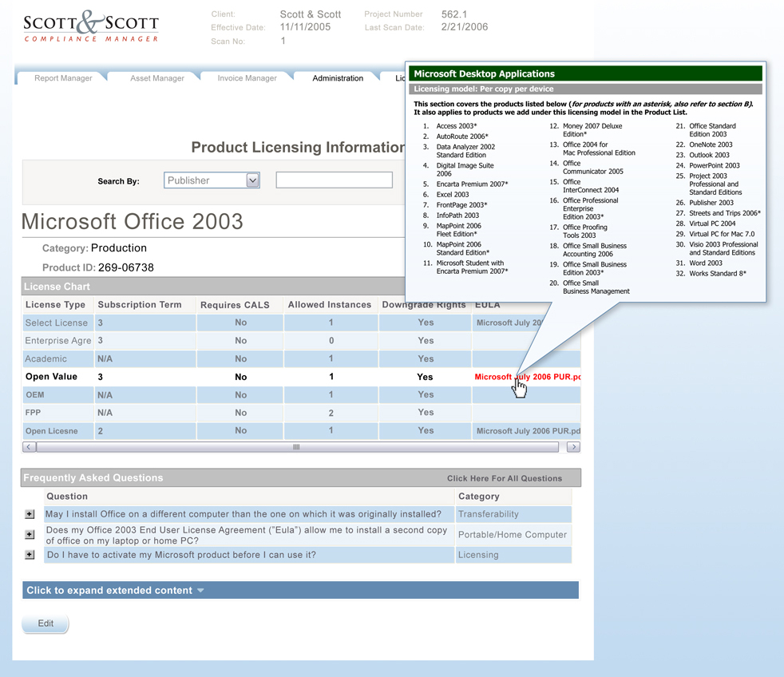Open 'Click Here For All Questions' link

pyautogui.click(x=505, y=478)
